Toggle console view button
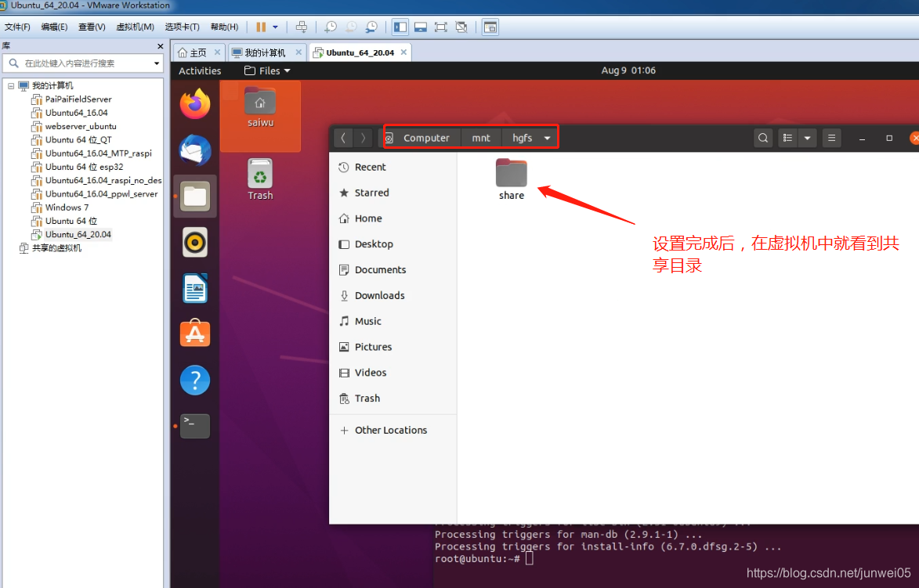919x588 pixels. click(490, 27)
